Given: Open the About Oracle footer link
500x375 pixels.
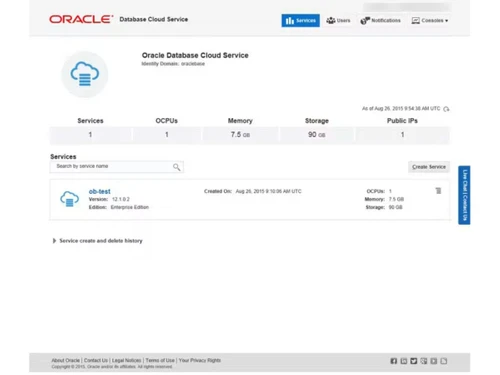Looking at the screenshot, I should 66,360.
